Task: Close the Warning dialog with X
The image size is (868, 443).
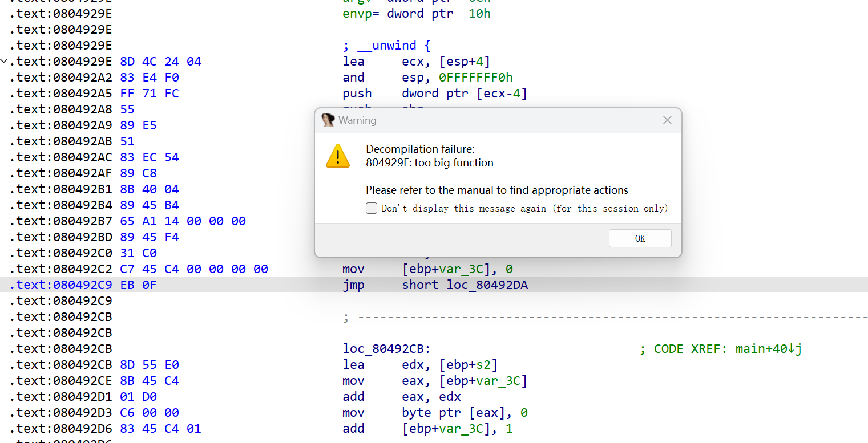Action: pos(667,120)
